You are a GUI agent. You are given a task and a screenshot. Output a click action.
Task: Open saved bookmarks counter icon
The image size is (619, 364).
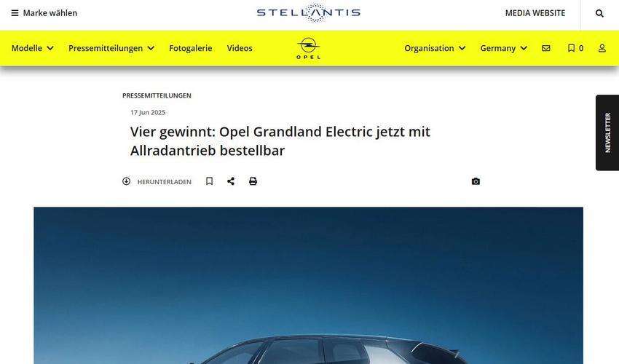pyautogui.click(x=575, y=48)
